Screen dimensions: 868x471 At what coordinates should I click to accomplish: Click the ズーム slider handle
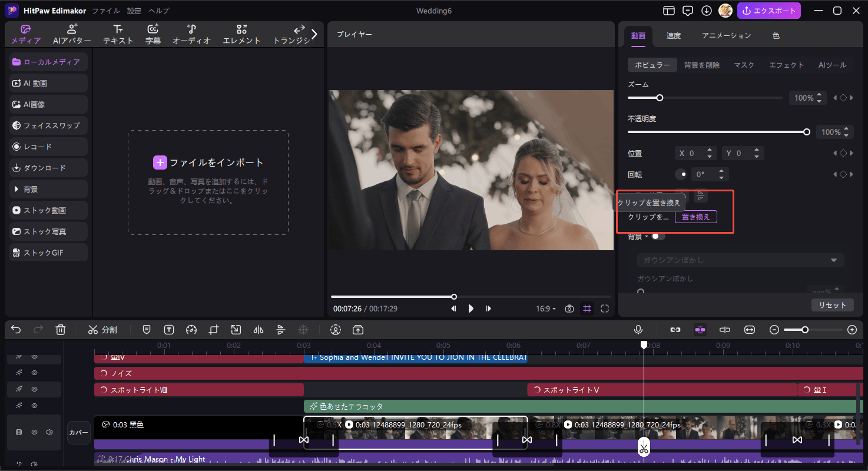coord(660,98)
